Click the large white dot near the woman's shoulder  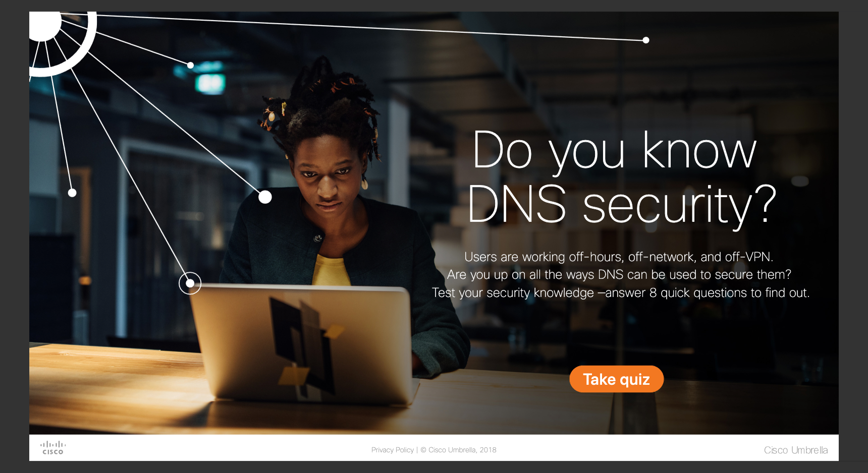[x=265, y=197]
